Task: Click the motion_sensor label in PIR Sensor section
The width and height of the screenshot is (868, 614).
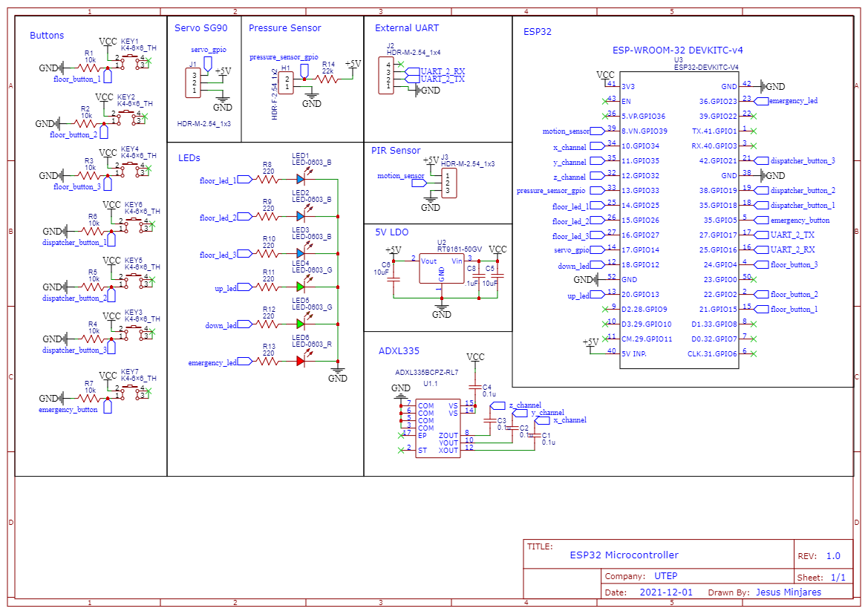Action: tap(401, 175)
